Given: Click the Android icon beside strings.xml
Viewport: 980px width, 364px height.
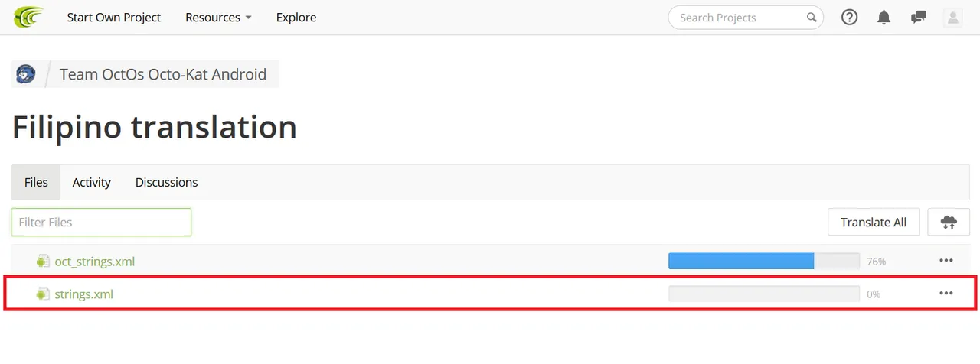Looking at the screenshot, I should pyautogui.click(x=42, y=294).
